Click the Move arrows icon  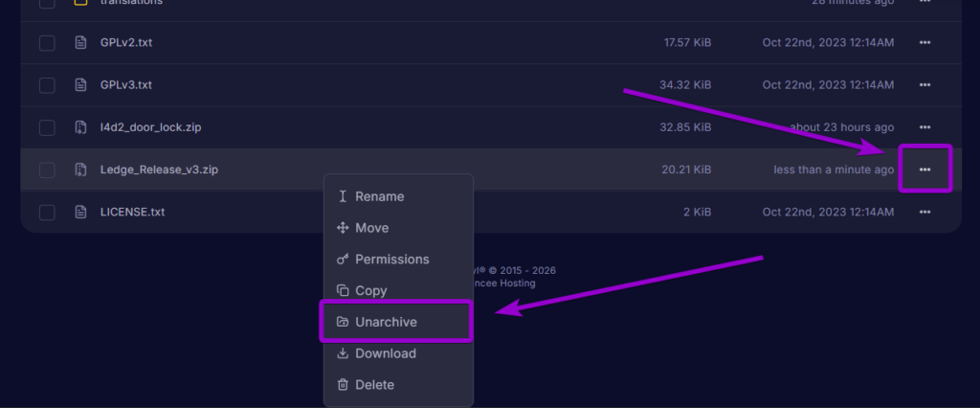pos(343,228)
